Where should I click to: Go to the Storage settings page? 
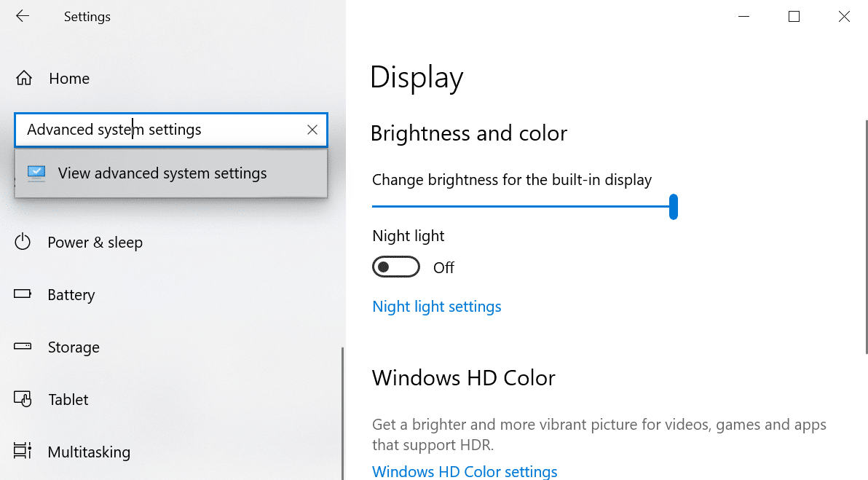tap(74, 347)
